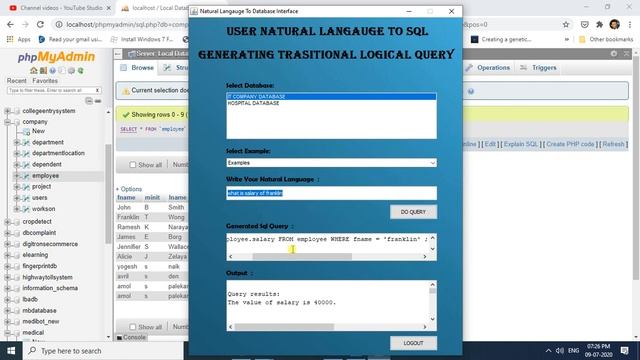
Task: Open Chrome three-dot menu
Action: click(631, 24)
